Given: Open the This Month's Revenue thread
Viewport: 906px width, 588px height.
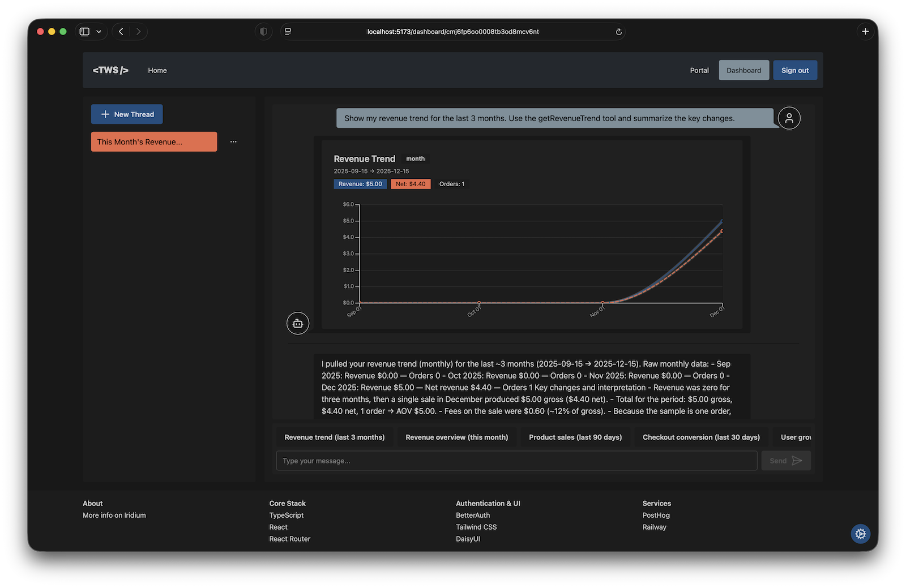Looking at the screenshot, I should [153, 142].
